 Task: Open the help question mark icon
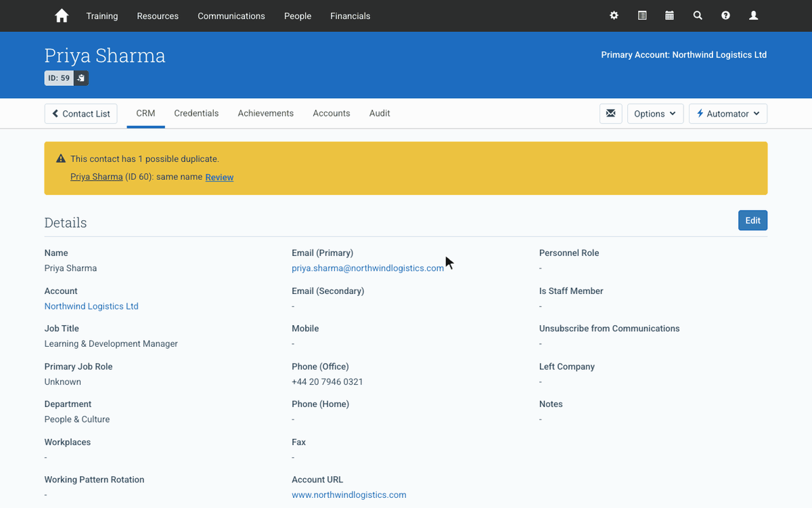[x=725, y=16]
